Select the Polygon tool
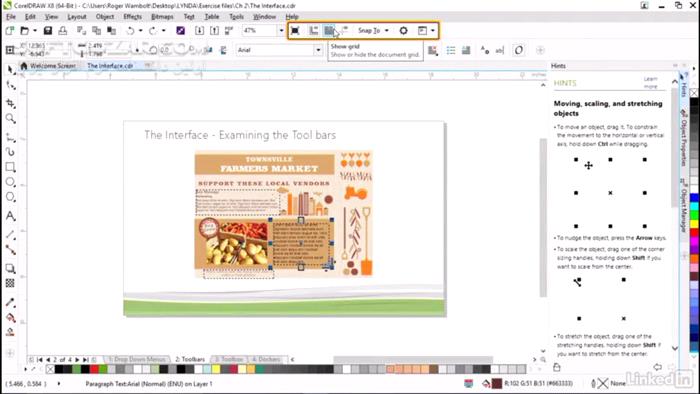This screenshot has width=700, height=394. (10, 197)
